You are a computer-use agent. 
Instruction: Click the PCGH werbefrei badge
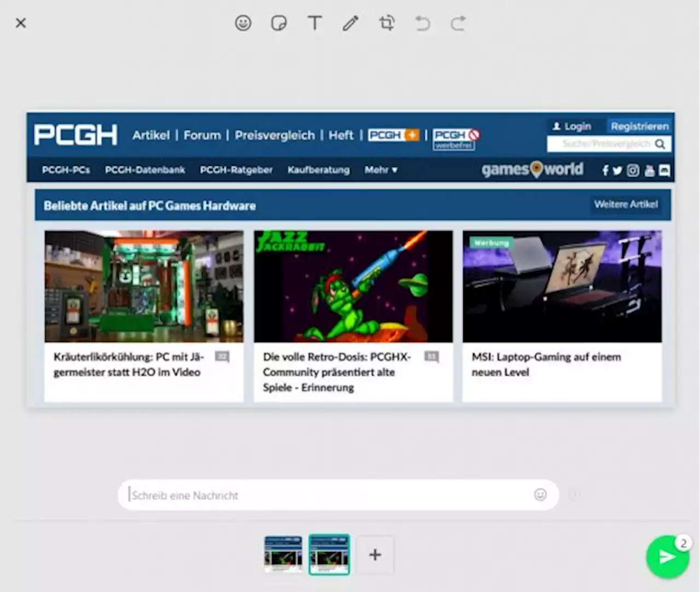[456, 139]
